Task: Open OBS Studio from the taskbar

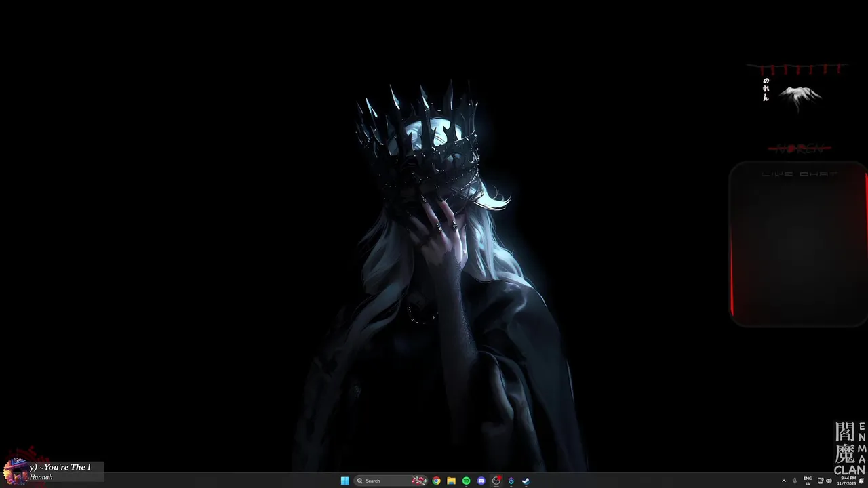Action: [496, 481]
